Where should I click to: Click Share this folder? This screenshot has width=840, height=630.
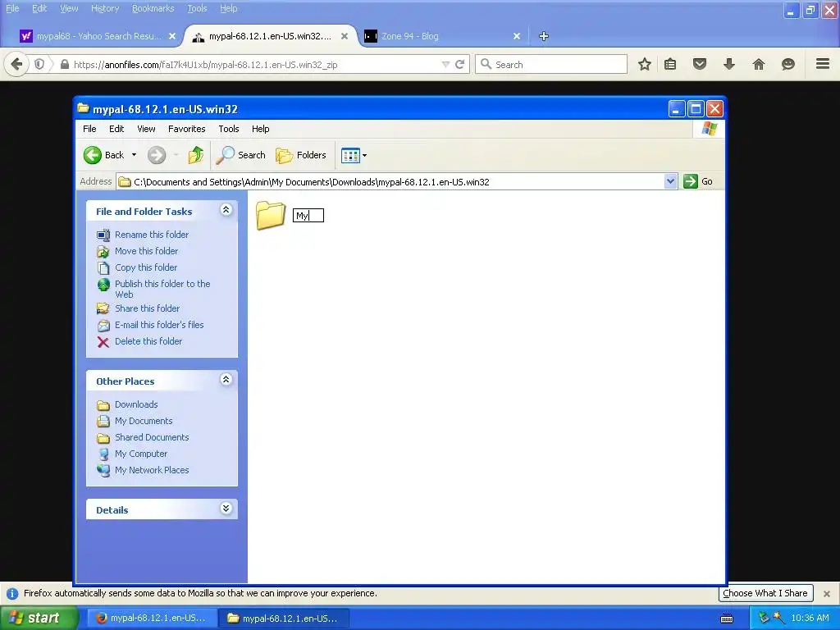148,308
